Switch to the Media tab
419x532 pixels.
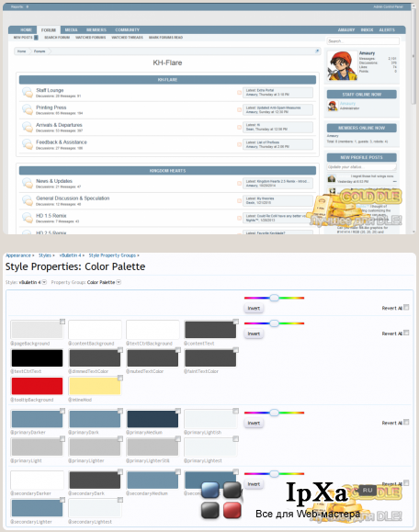pos(72,29)
